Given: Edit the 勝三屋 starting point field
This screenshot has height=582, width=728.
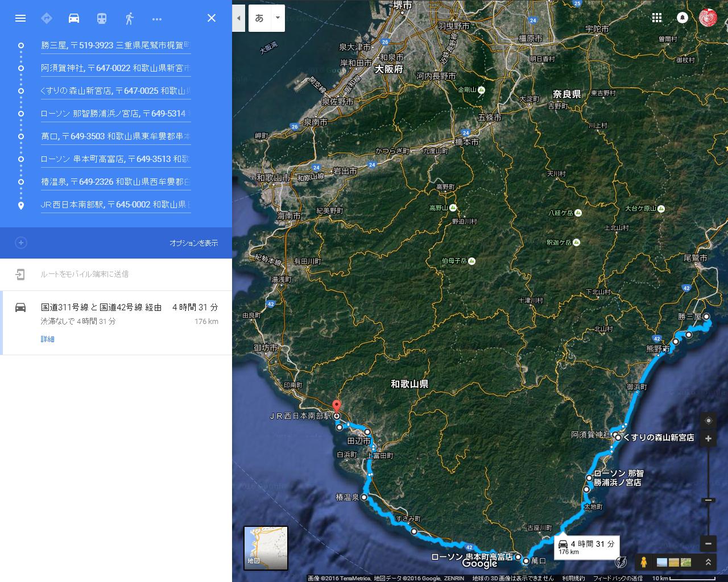Looking at the screenshot, I should tap(115, 45).
